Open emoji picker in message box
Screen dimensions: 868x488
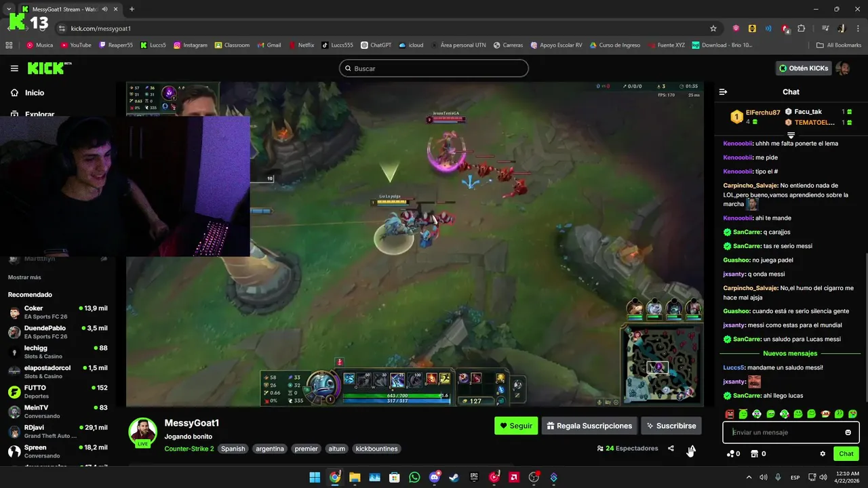click(848, 432)
